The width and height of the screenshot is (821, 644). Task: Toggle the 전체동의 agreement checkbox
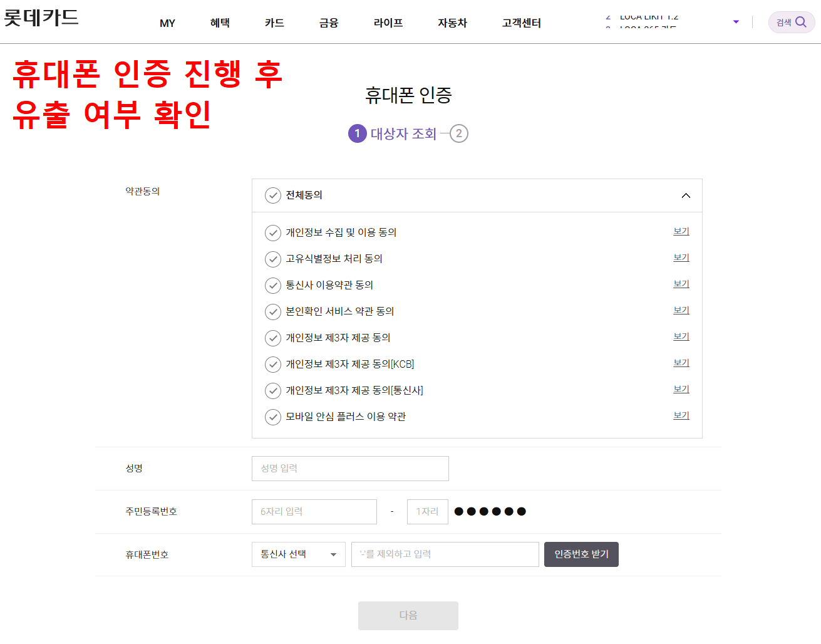[x=272, y=195]
